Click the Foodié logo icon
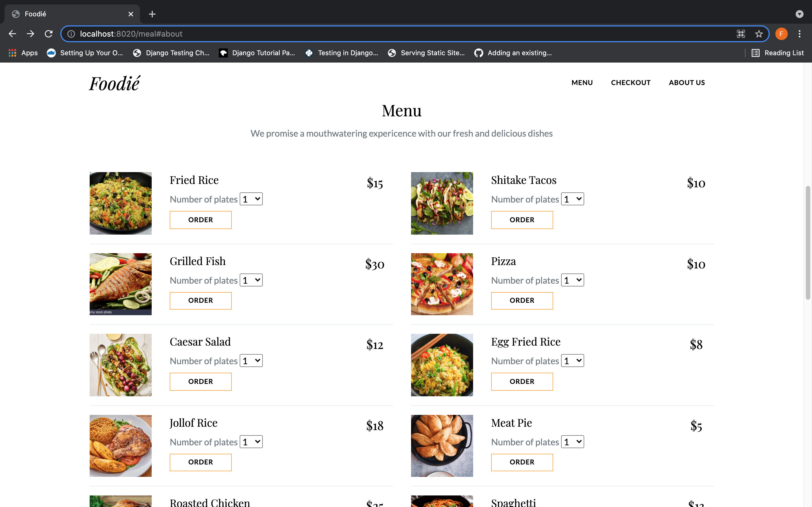The width and height of the screenshot is (812, 507). pyautogui.click(x=114, y=82)
